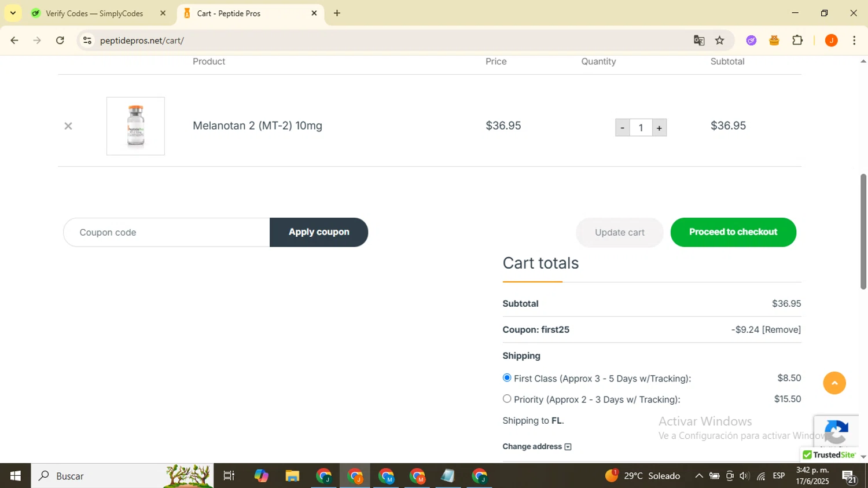Click the Update cart button

(x=620, y=232)
